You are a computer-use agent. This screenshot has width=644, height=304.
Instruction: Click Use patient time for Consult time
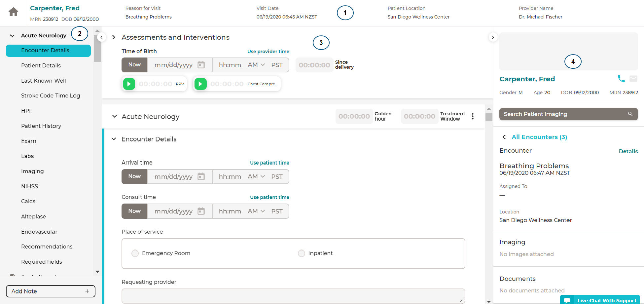coord(269,197)
